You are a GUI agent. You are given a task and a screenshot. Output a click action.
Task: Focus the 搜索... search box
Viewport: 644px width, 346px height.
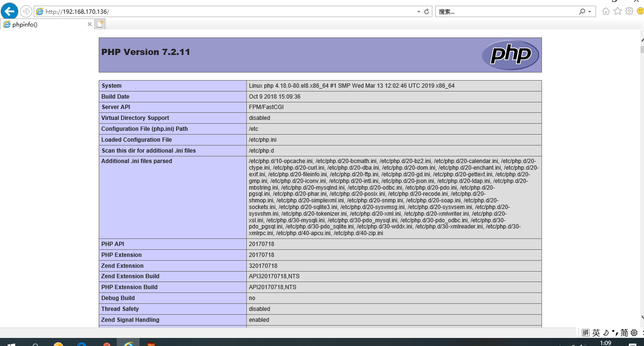pos(506,11)
